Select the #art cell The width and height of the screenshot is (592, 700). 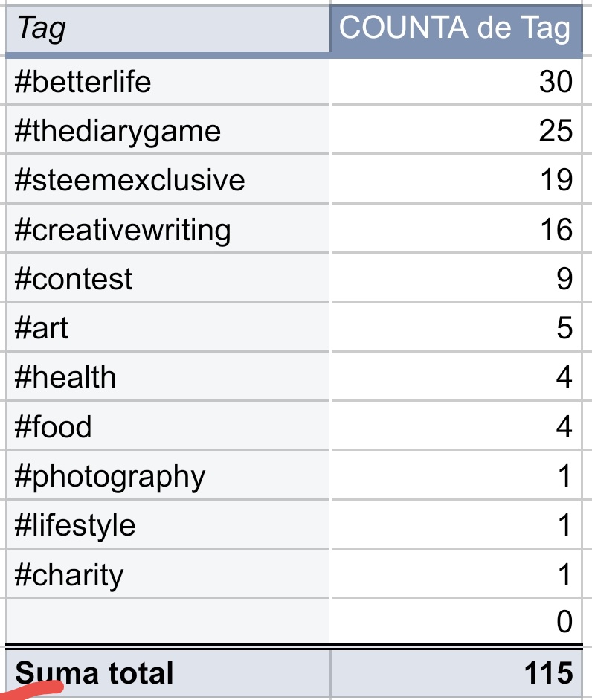pyautogui.click(x=167, y=328)
